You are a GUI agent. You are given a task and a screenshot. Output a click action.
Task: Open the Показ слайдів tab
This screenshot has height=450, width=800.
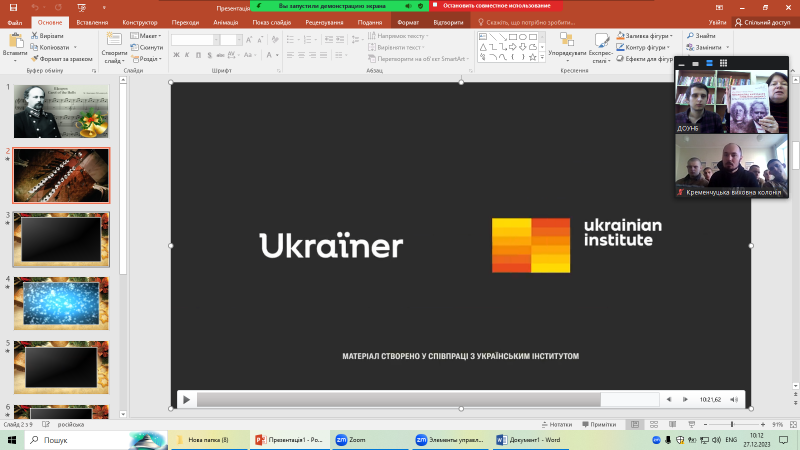click(271, 22)
